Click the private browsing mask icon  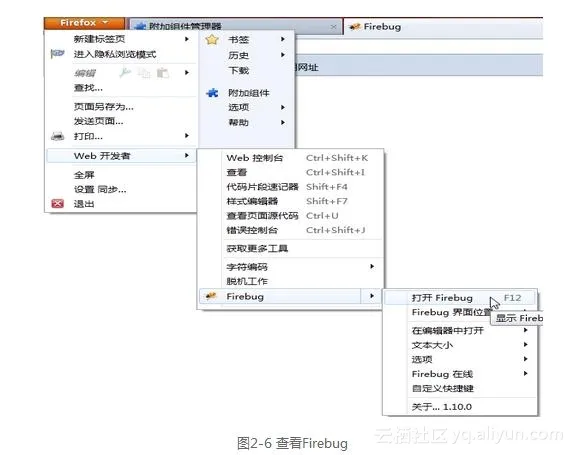click(57, 54)
